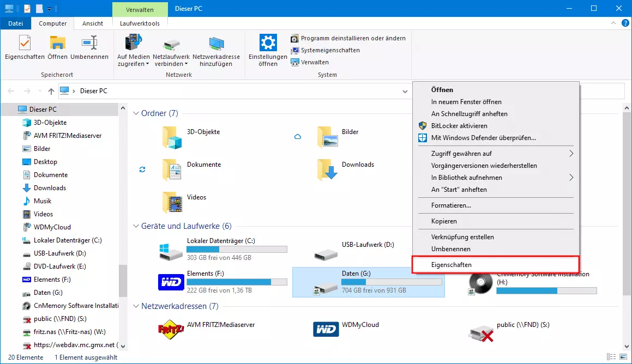Click the 3D-Objekte folder icon

tap(172, 137)
